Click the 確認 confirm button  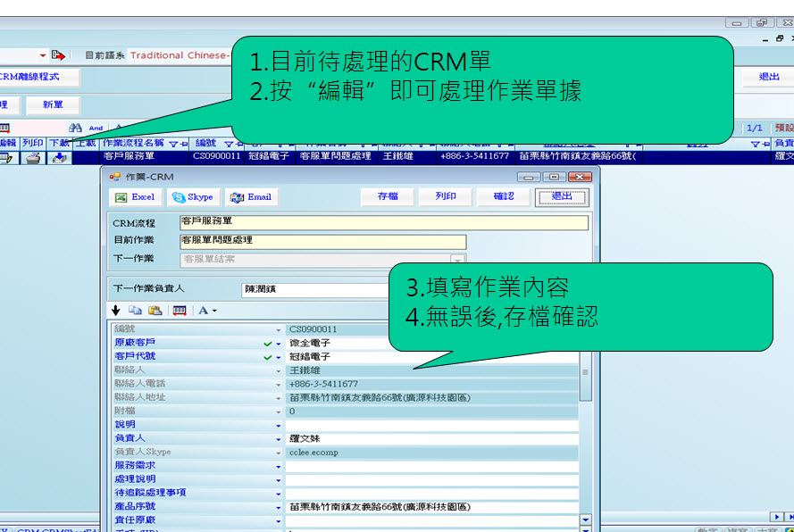point(504,196)
